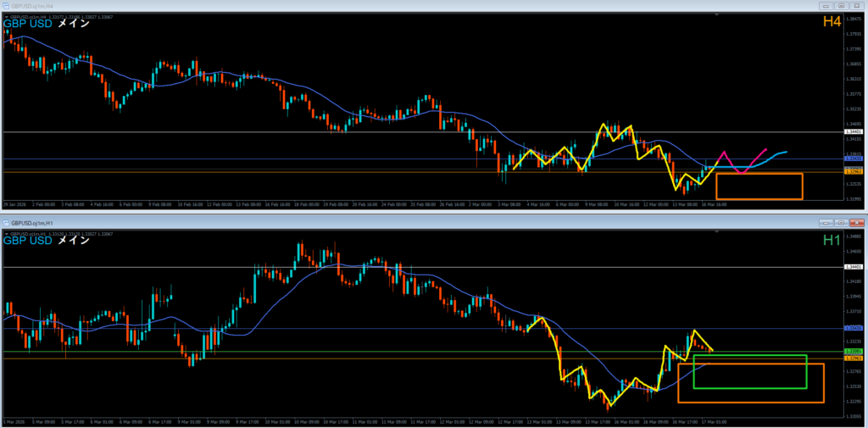
Task: Click the H1 chart window icon
Action: [7, 222]
